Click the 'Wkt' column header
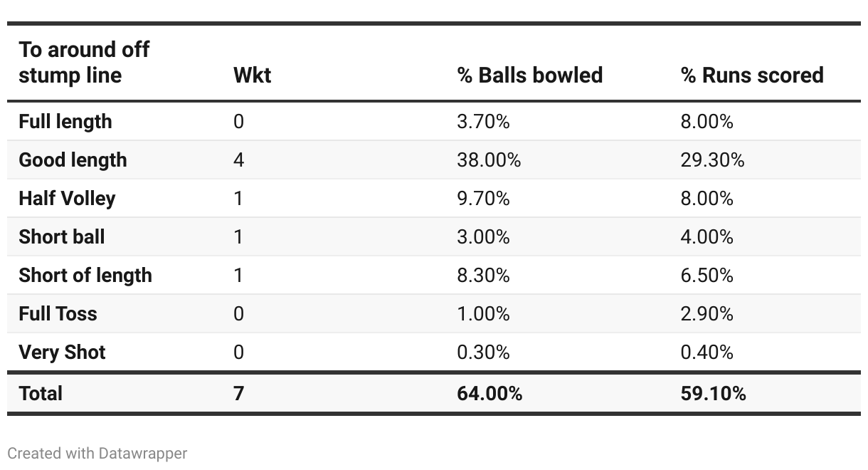 click(252, 75)
